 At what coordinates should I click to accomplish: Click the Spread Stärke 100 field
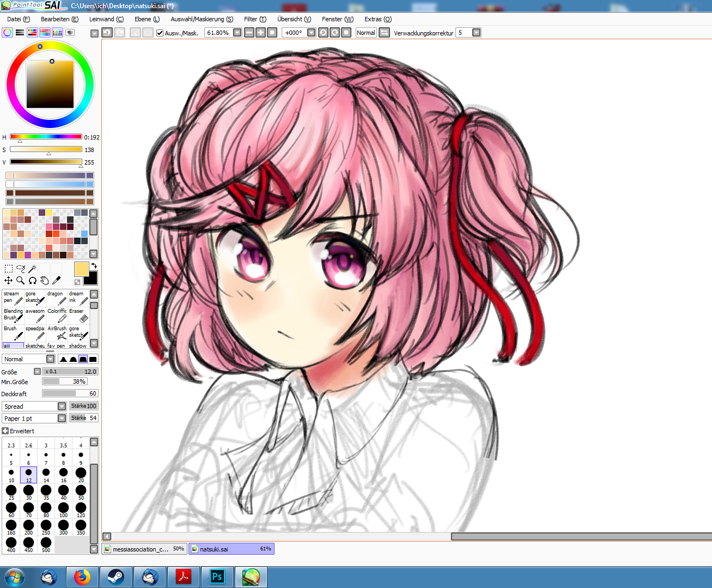[84, 406]
